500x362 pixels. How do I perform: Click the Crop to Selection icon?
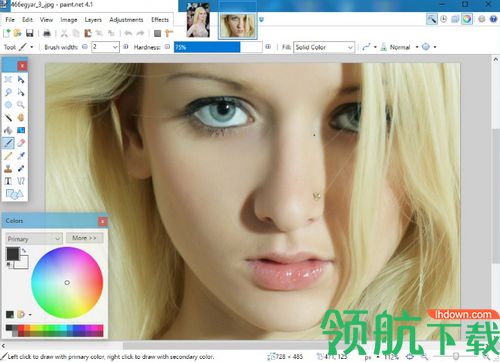point(99,33)
